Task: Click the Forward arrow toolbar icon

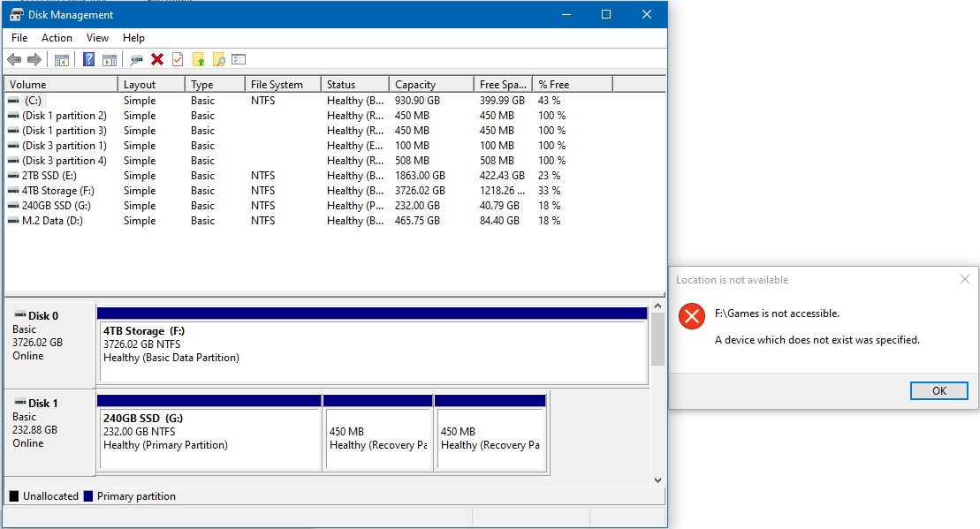Action: pyautogui.click(x=34, y=59)
